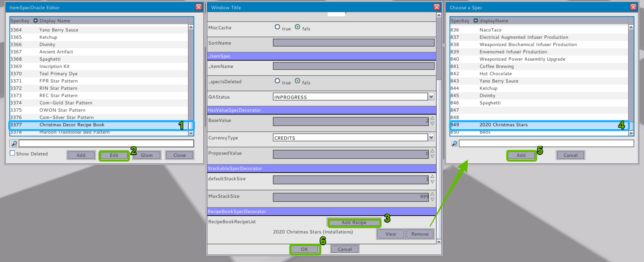Viewport: 644px width, 262px height.
Task: Increase BaseValue with the up arrow
Action: pos(432,118)
